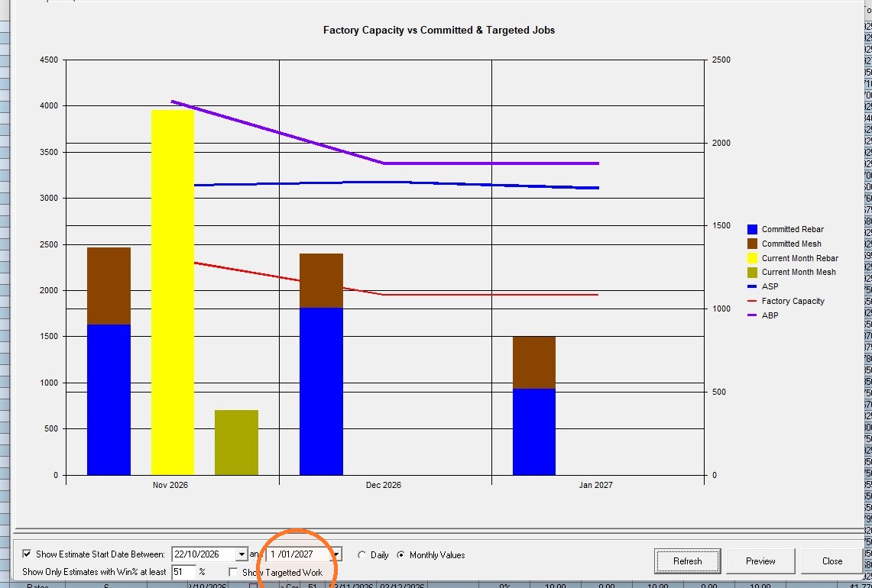872x588 pixels.
Task: Toggle Show Estimate Start Date Between checkbox
Action: (x=27, y=554)
